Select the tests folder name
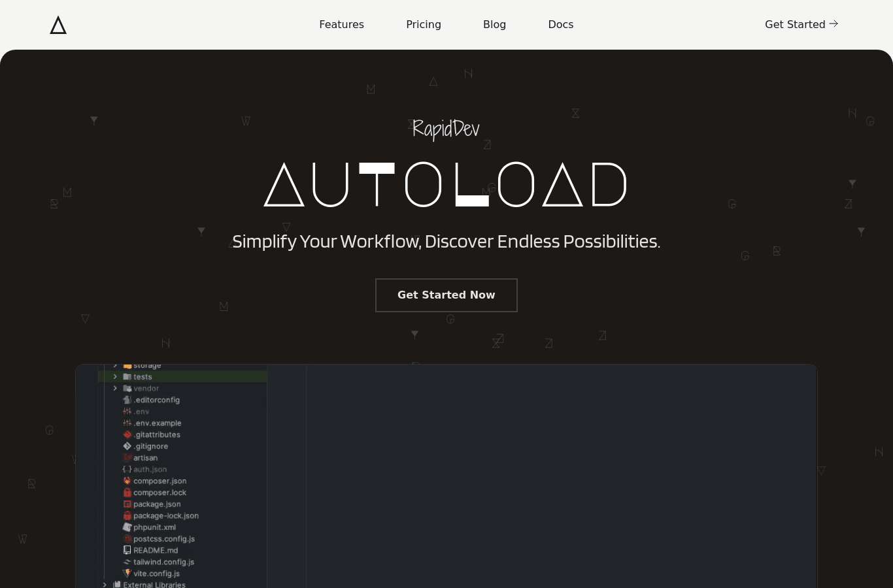Image resolution: width=893 pixels, height=588 pixels. click(x=143, y=377)
